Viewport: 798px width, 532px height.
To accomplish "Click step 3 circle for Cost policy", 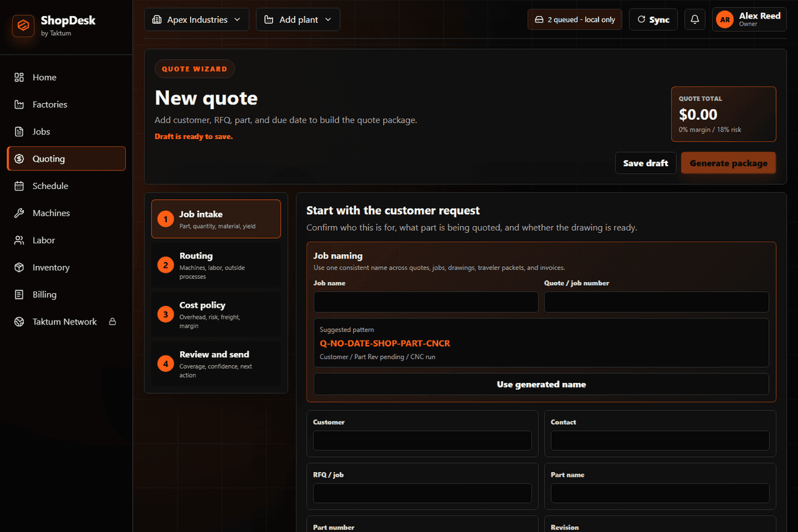I will tap(166, 314).
